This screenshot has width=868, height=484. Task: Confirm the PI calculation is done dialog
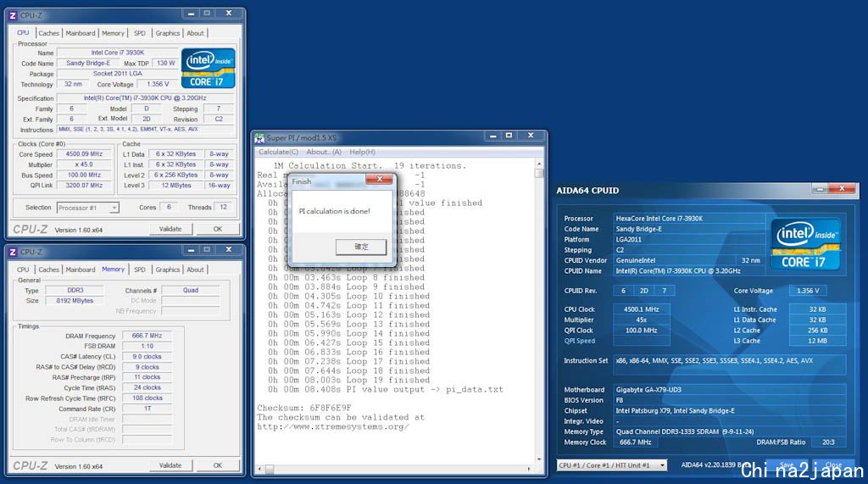361,247
